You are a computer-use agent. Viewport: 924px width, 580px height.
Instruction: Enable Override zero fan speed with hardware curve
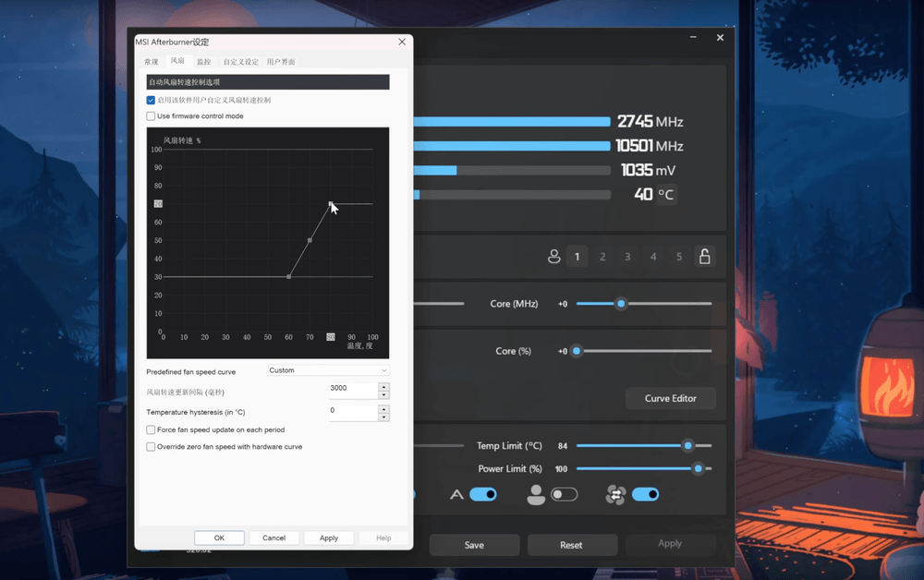click(151, 447)
